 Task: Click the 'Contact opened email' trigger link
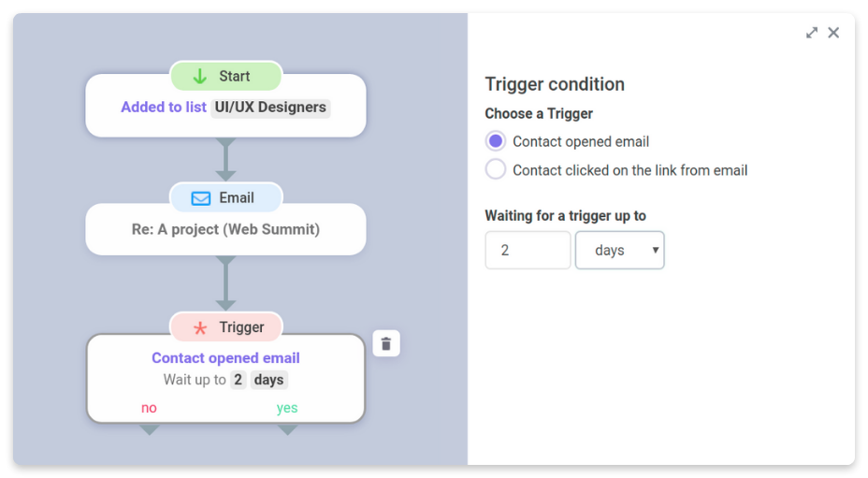[x=225, y=358]
